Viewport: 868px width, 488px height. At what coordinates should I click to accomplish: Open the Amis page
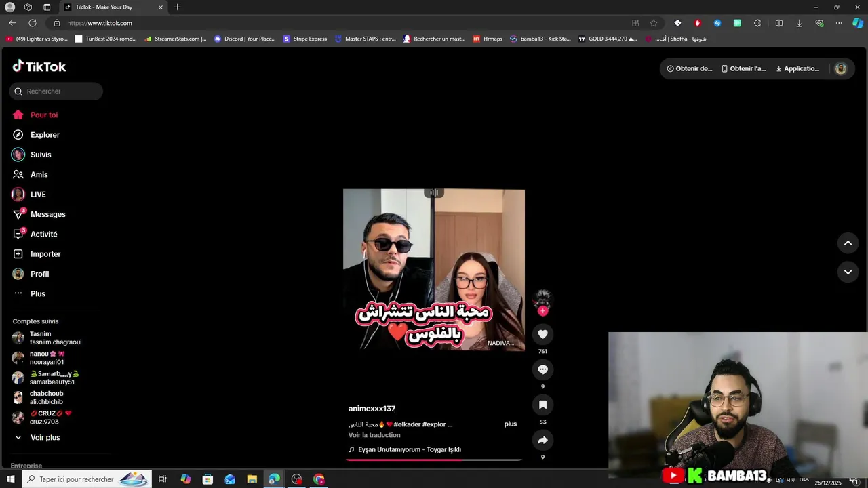coord(31,174)
